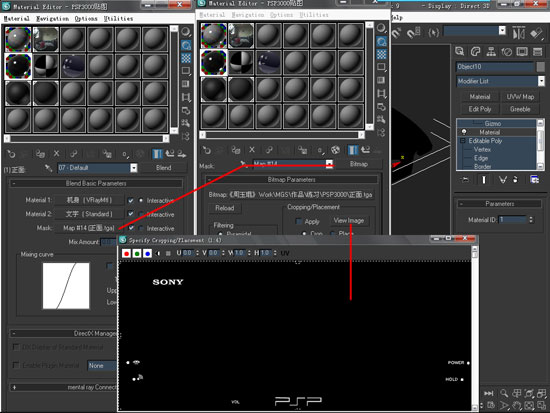The image size is (550, 413).
Task: Click Go to Parent in Bitmap material editor
Action: pyautogui.click(x=365, y=150)
